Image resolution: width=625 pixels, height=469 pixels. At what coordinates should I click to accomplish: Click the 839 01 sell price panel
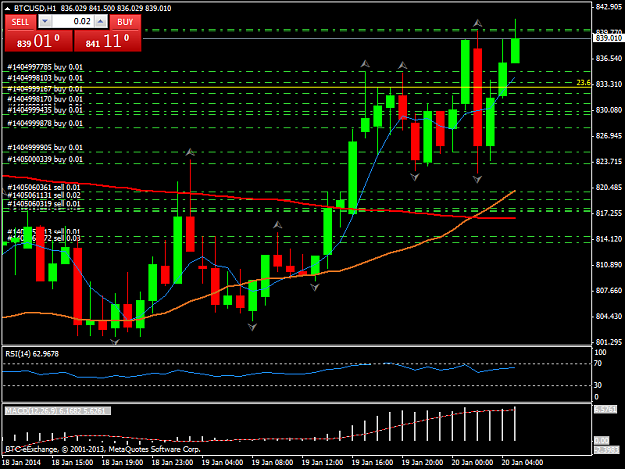[x=39, y=41]
